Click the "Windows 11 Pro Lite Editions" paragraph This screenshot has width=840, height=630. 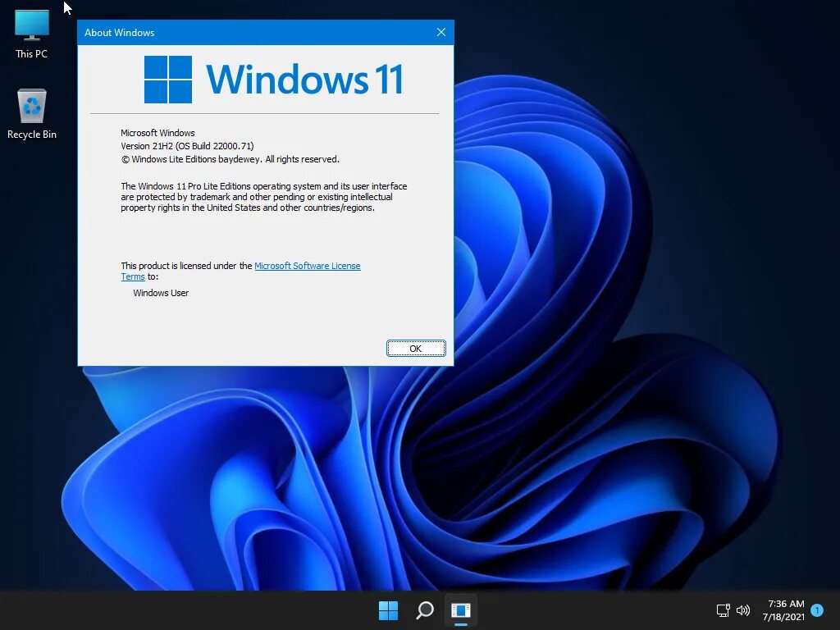click(263, 197)
